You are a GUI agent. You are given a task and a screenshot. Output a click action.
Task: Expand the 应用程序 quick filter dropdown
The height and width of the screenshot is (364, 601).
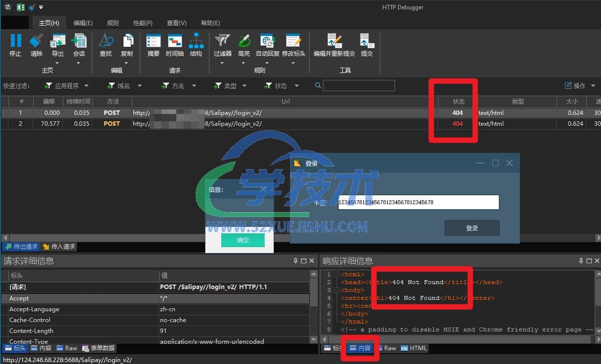(67, 86)
